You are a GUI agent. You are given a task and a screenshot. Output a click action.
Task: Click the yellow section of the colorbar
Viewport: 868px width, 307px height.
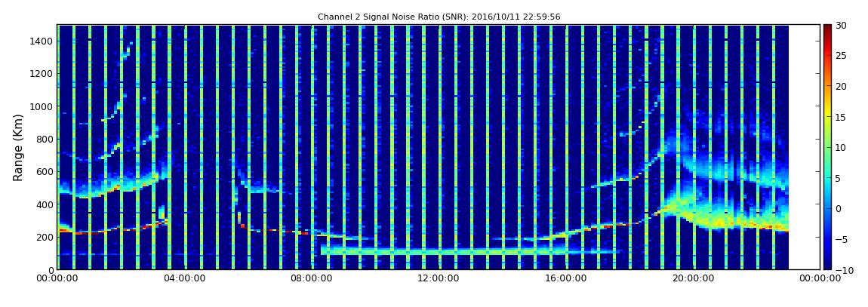tap(827, 113)
